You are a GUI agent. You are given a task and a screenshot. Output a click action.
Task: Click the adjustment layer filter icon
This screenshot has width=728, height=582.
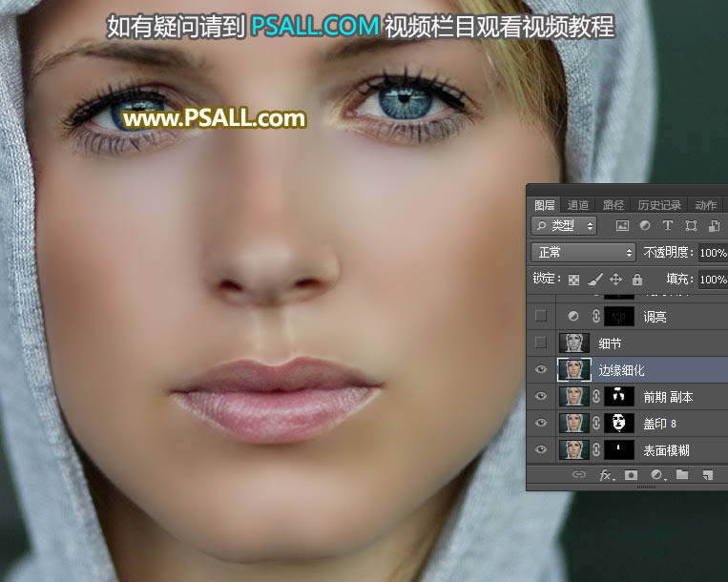[645, 226]
